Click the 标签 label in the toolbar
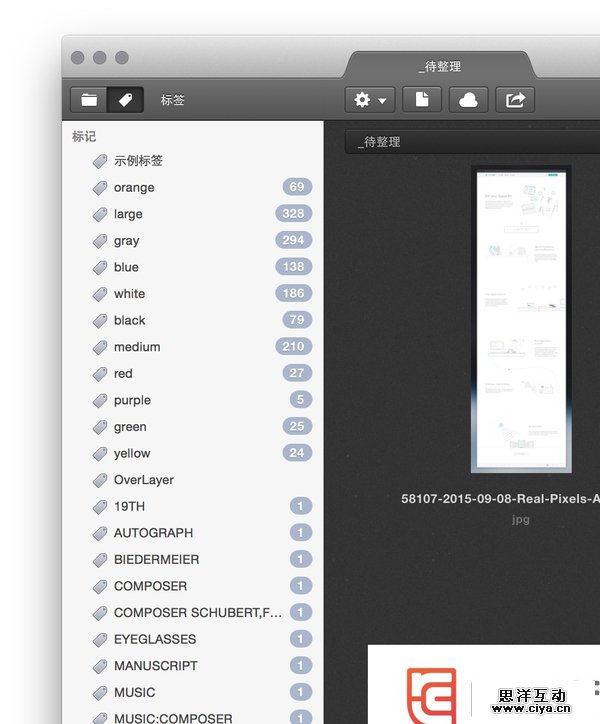This screenshot has height=724, width=600. click(x=173, y=100)
